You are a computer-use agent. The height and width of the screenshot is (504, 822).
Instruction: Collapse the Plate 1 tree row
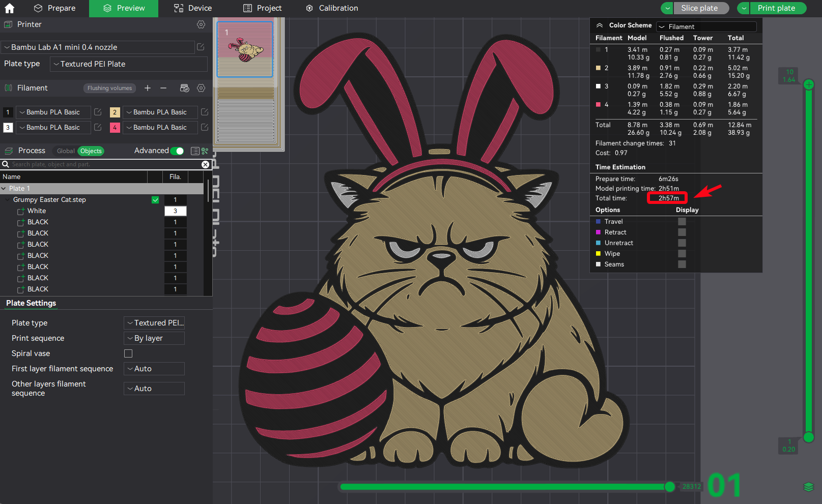click(x=4, y=189)
